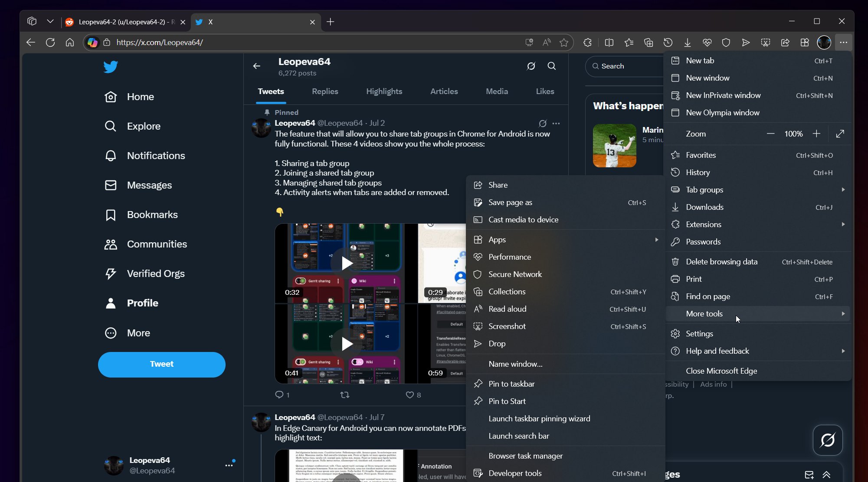Open Bookmarks in sidebar
The height and width of the screenshot is (482, 868).
tap(141, 215)
